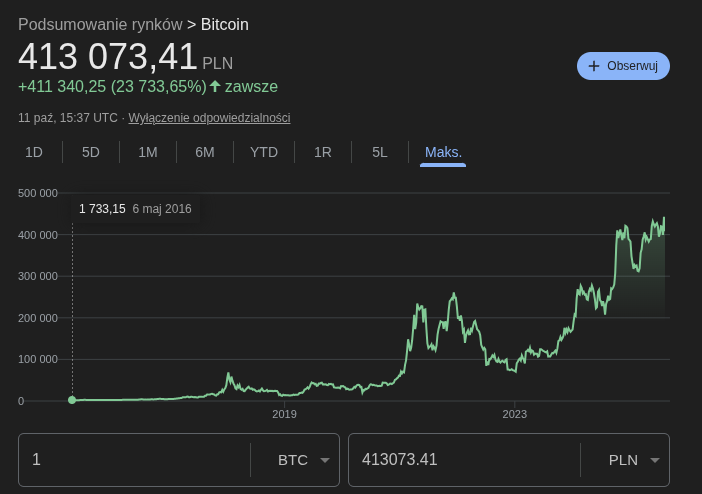Click the 2019 label on chart axis
The width and height of the screenshot is (702, 494).
click(285, 414)
